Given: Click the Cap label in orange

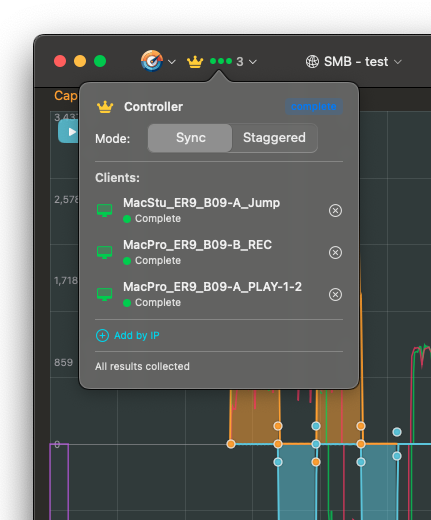Looking at the screenshot, I should pos(66,96).
